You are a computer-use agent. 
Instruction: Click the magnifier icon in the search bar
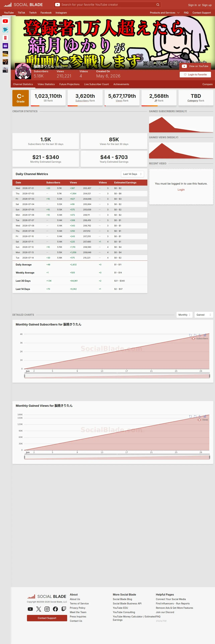[x=158, y=5]
